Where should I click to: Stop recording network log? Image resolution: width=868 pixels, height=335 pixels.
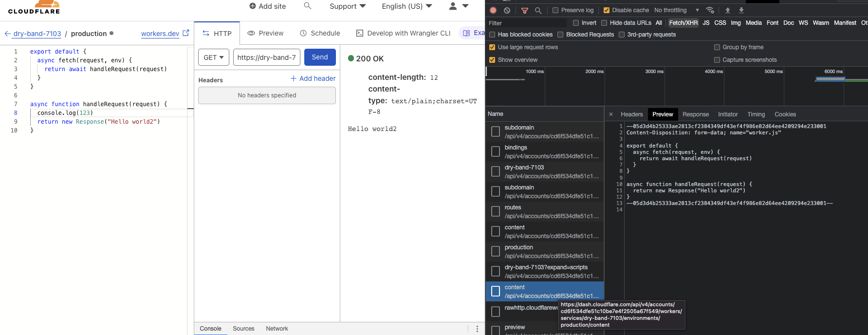coord(493,10)
